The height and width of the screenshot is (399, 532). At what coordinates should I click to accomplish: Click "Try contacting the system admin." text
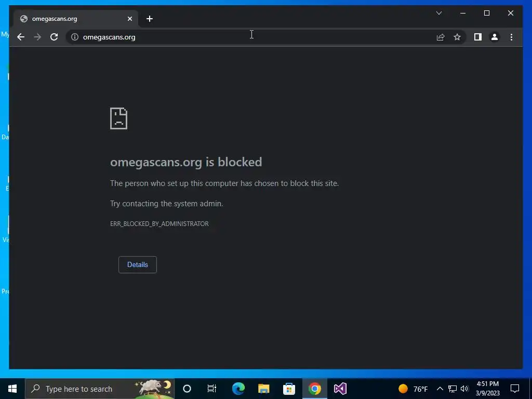(167, 204)
